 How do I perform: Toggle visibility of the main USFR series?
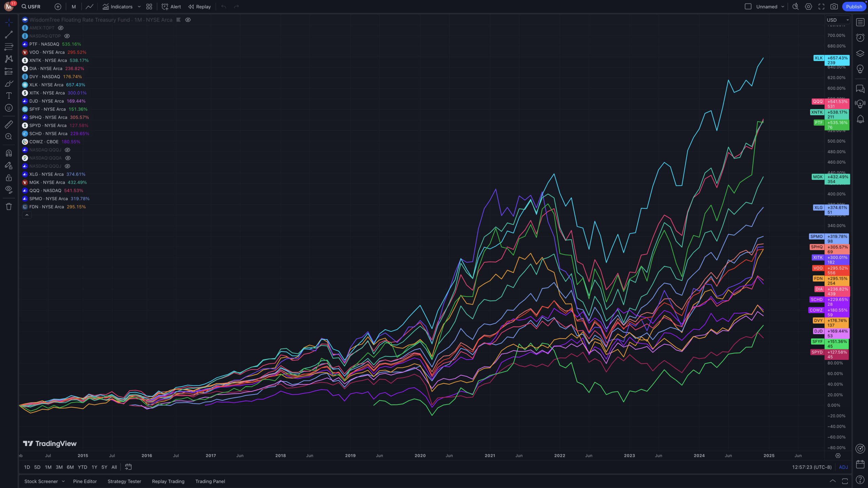click(x=188, y=20)
